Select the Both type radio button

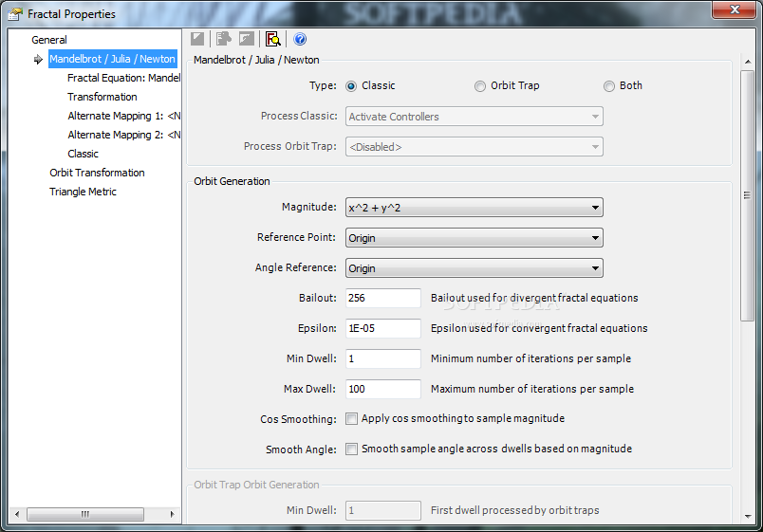tap(608, 86)
